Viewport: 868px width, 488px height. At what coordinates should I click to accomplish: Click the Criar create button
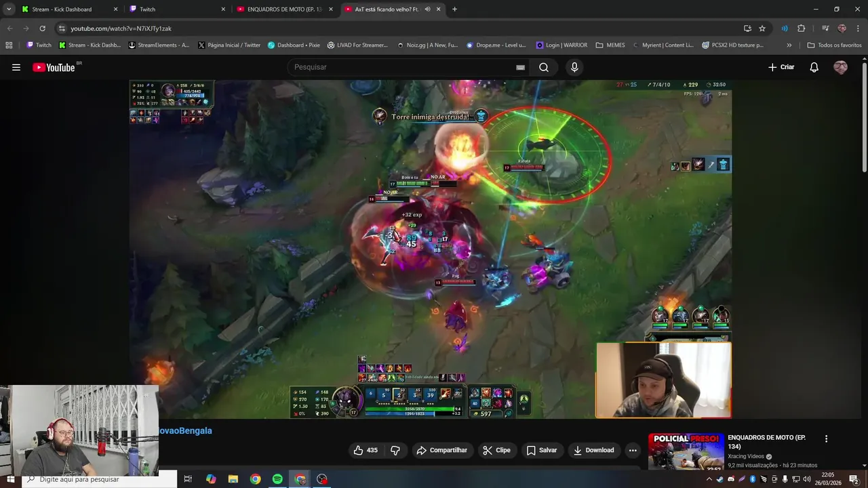pyautogui.click(x=781, y=67)
